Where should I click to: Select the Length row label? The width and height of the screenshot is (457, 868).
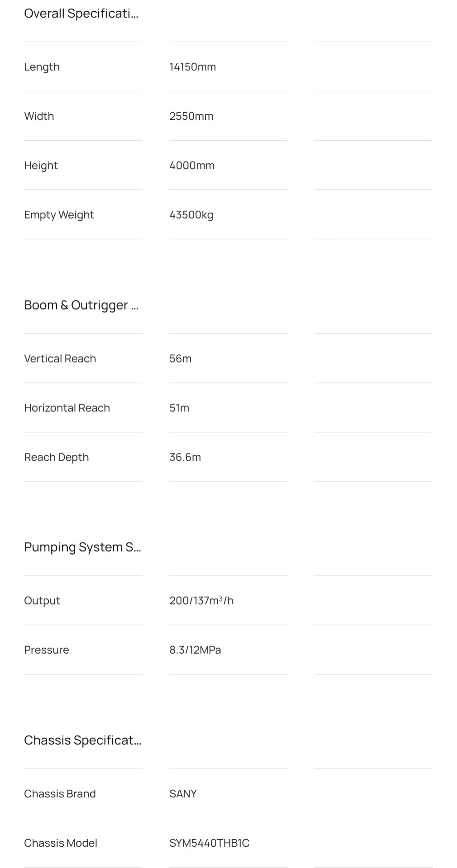[42, 67]
